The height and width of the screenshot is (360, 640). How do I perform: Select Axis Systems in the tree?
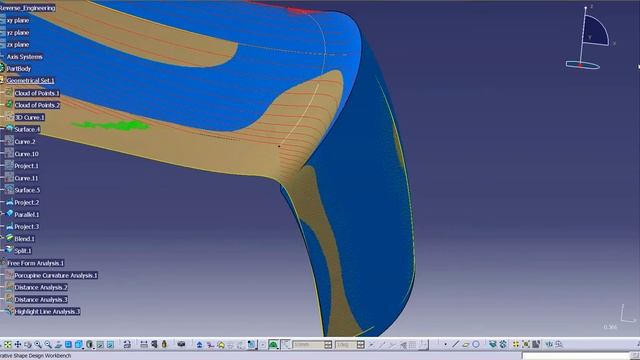click(x=24, y=57)
